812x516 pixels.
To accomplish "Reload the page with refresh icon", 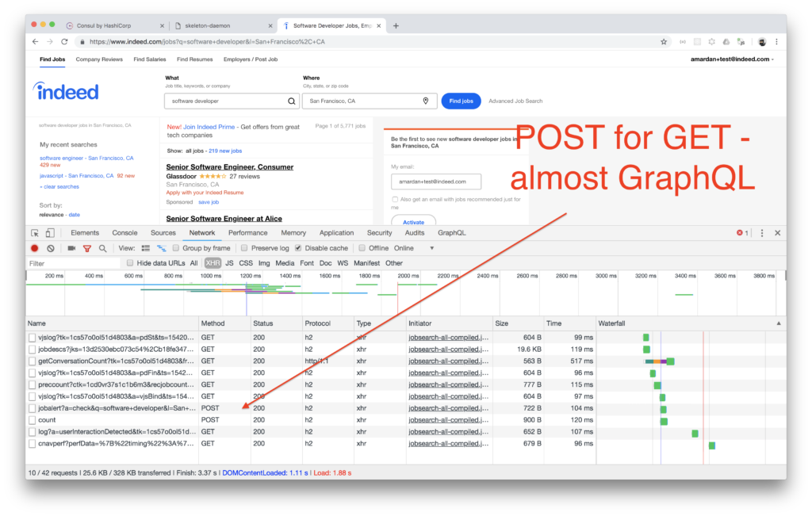I will pos(64,42).
